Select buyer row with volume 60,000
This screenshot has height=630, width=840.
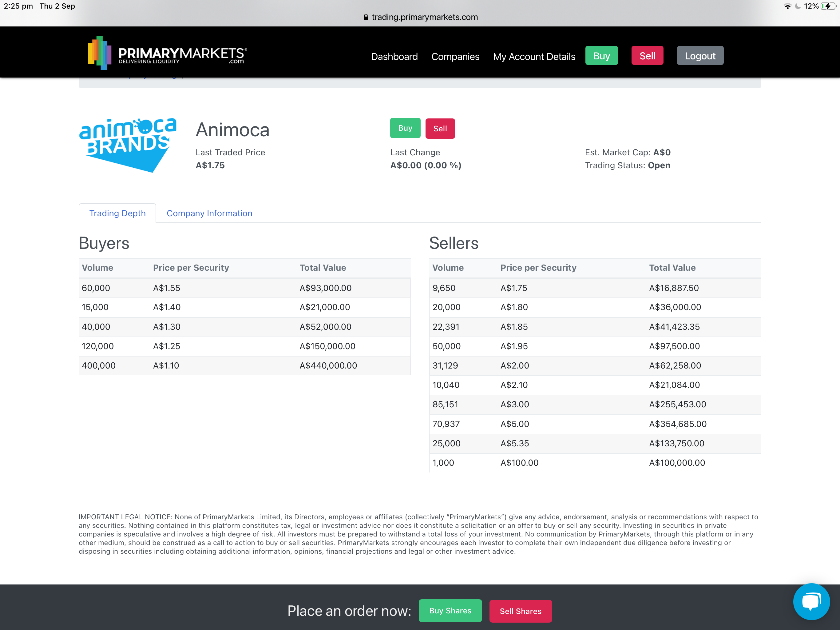pos(244,288)
